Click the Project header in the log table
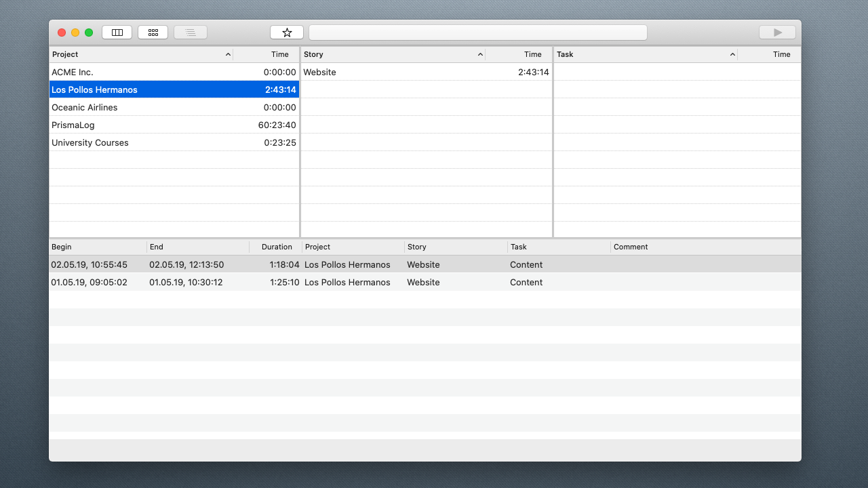 pyautogui.click(x=353, y=247)
